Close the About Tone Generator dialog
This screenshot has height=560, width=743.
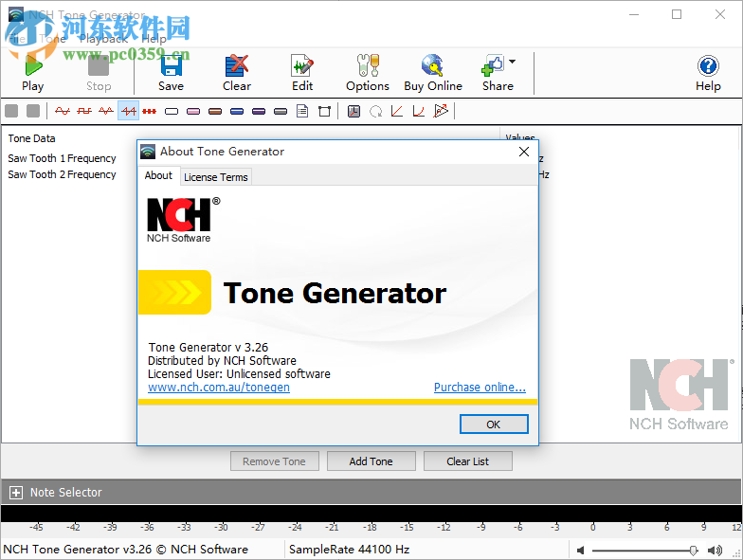point(523,152)
